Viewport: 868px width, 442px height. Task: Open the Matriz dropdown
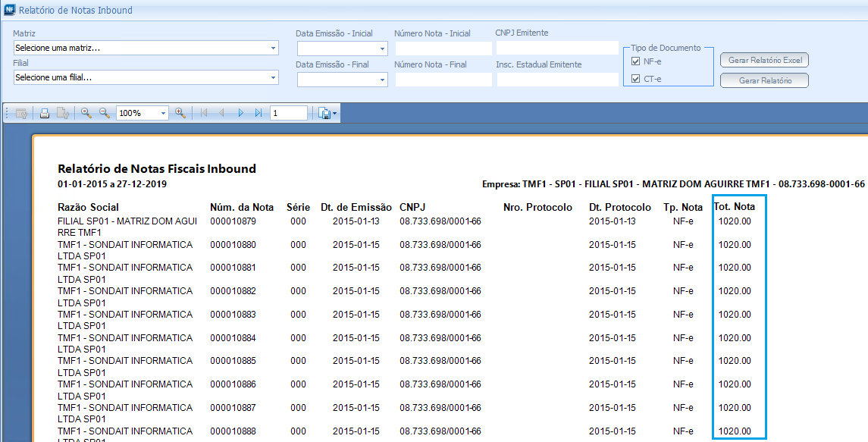273,49
